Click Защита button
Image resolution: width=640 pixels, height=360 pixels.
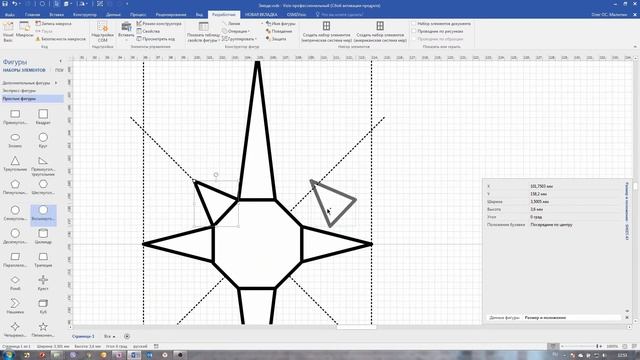(276, 39)
